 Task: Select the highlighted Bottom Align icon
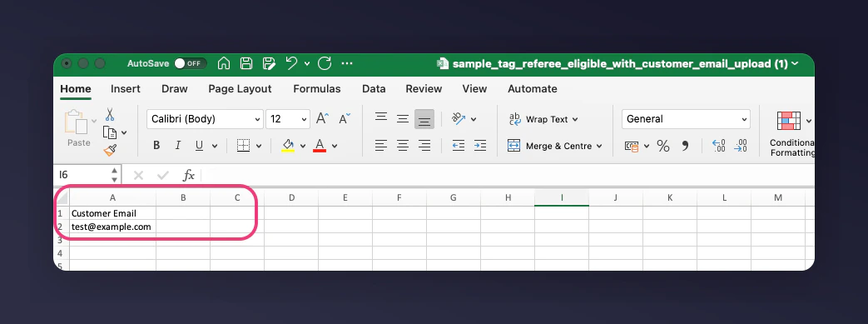coord(424,119)
